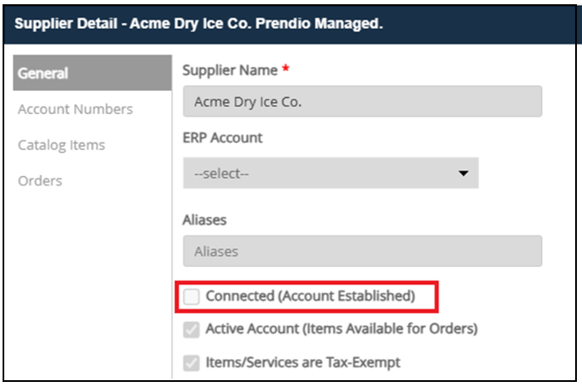The image size is (582, 387).
Task: Click the Aliases heading label
Action: tap(205, 220)
